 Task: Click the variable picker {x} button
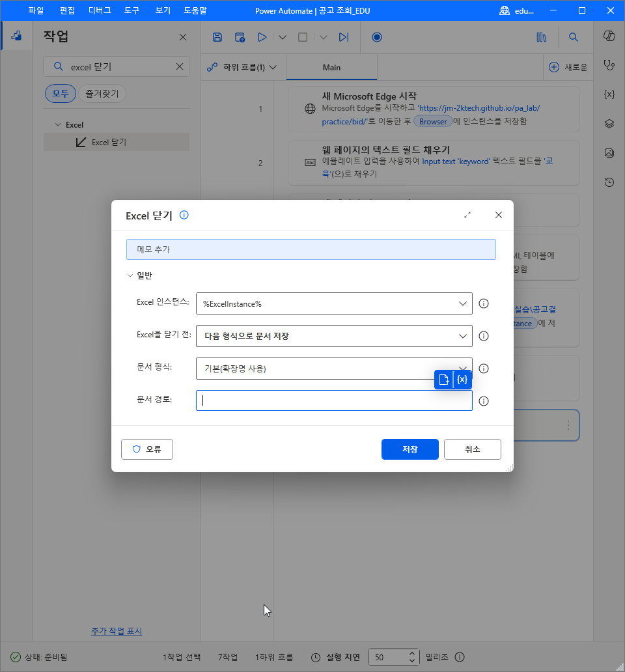click(462, 380)
